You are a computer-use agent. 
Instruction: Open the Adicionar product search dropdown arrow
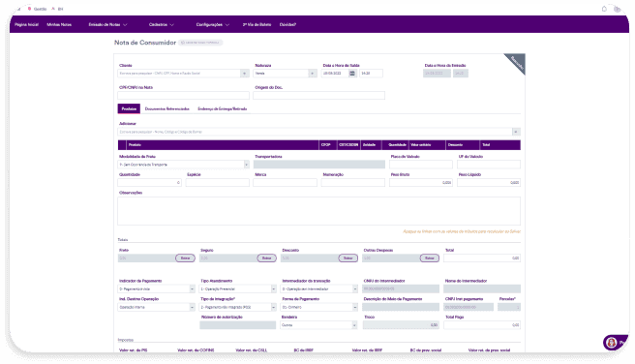[516, 132]
